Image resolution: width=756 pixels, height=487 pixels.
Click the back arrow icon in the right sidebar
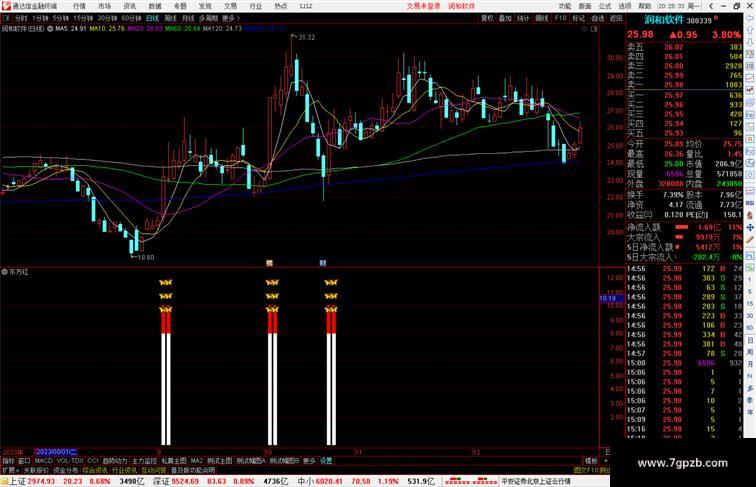click(750, 18)
